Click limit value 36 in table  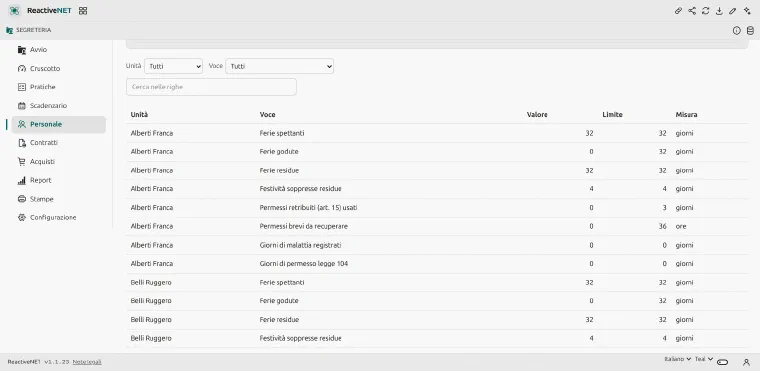coord(663,226)
